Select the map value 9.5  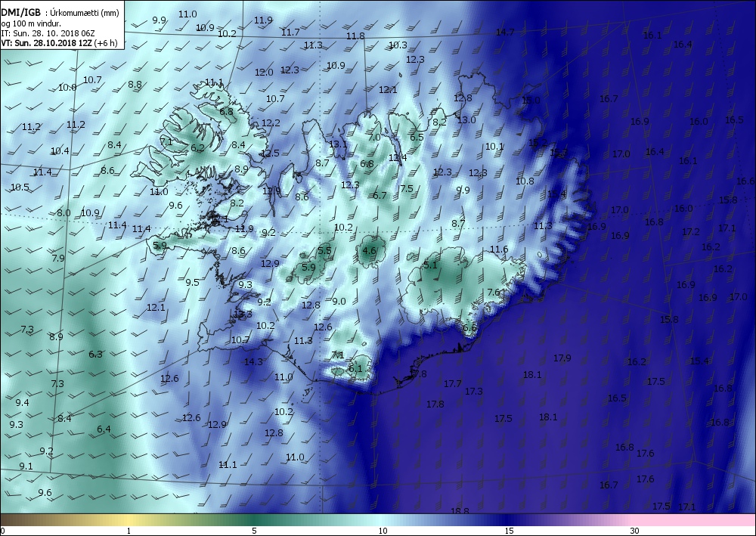point(192,283)
